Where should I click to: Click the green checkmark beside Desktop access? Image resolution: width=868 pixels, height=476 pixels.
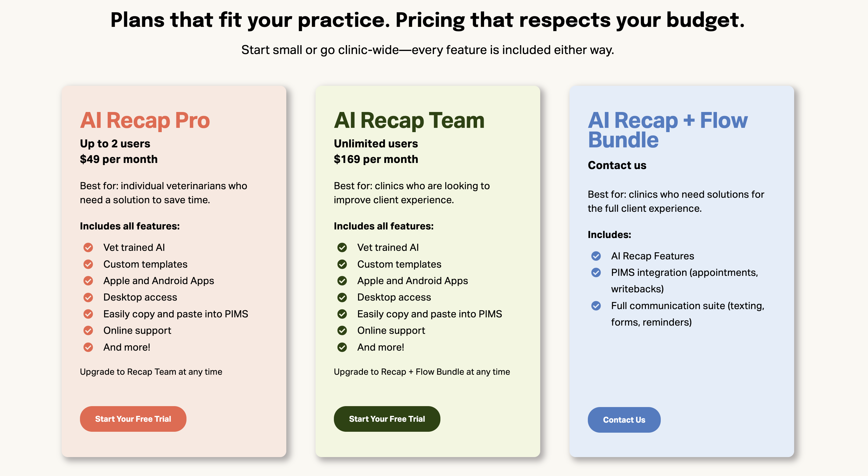coord(342,297)
